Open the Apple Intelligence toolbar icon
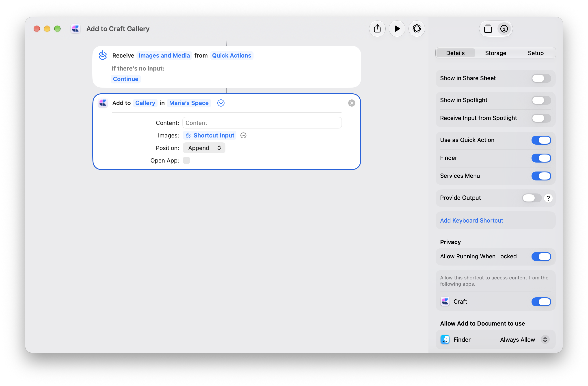The width and height of the screenshot is (588, 386). click(x=417, y=29)
